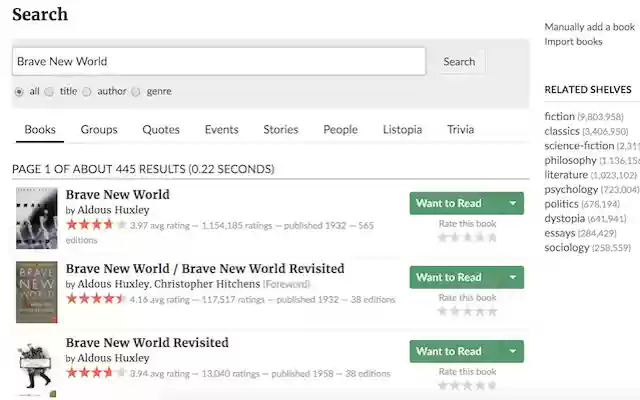Switch to the Events tab

pos(222,130)
